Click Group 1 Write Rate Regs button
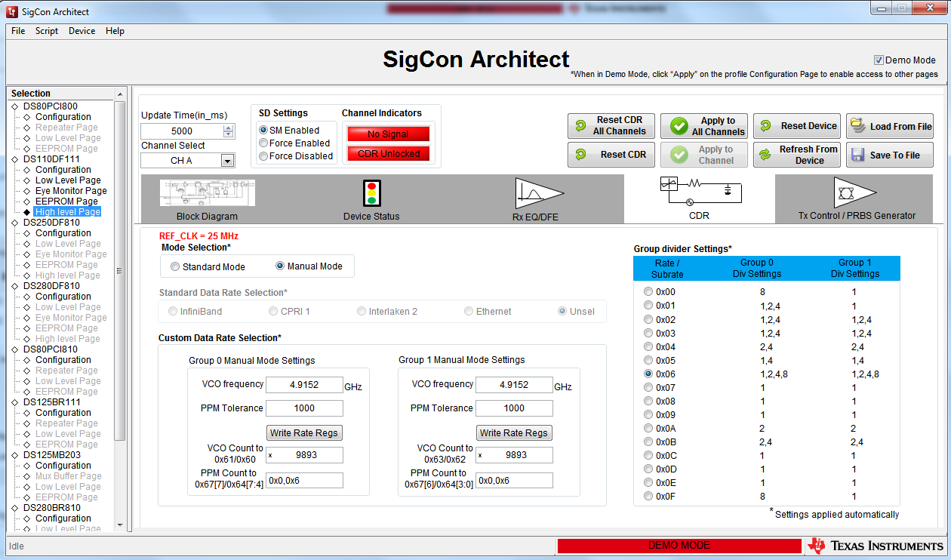Image resolution: width=951 pixels, height=560 pixels. pos(515,432)
